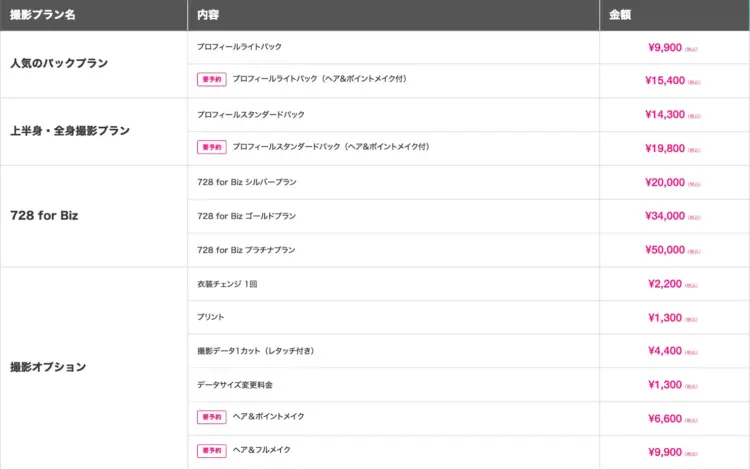Screen dimensions: 750x469
Task: Click the 金額 column header
Action: pos(619,16)
